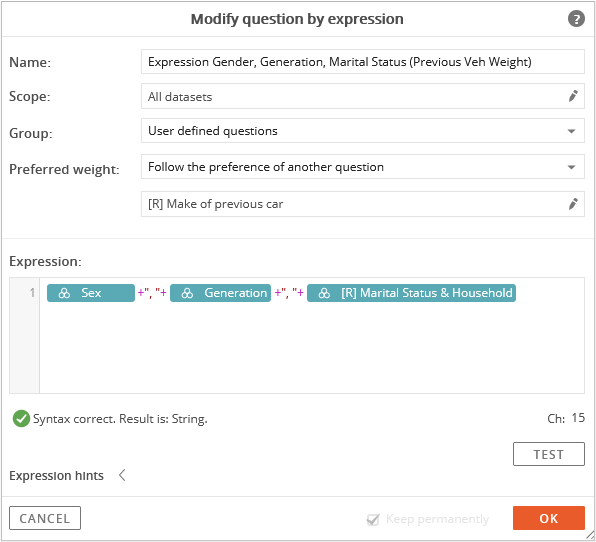Click the Generation variable circles icon

pos(187,293)
